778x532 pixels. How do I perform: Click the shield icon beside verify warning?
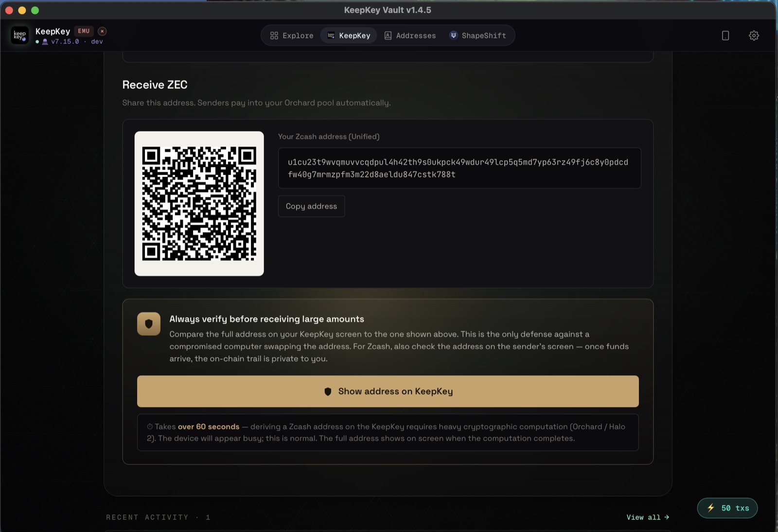149,324
